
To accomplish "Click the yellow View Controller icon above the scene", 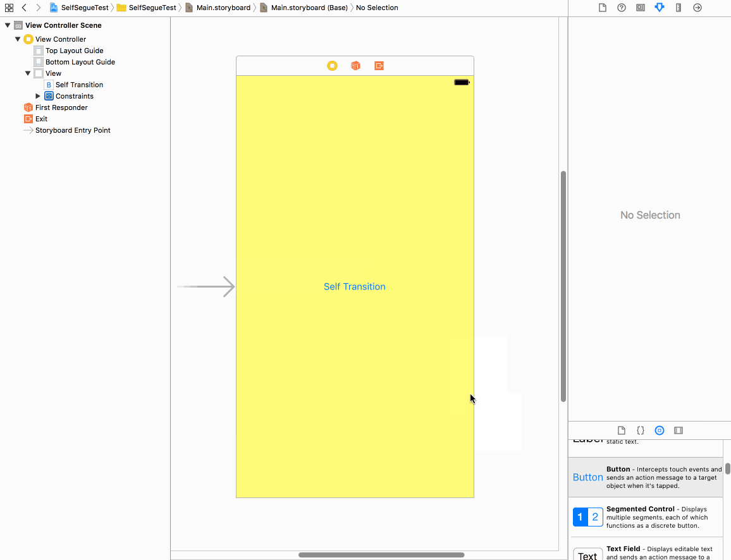I will [x=333, y=65].
